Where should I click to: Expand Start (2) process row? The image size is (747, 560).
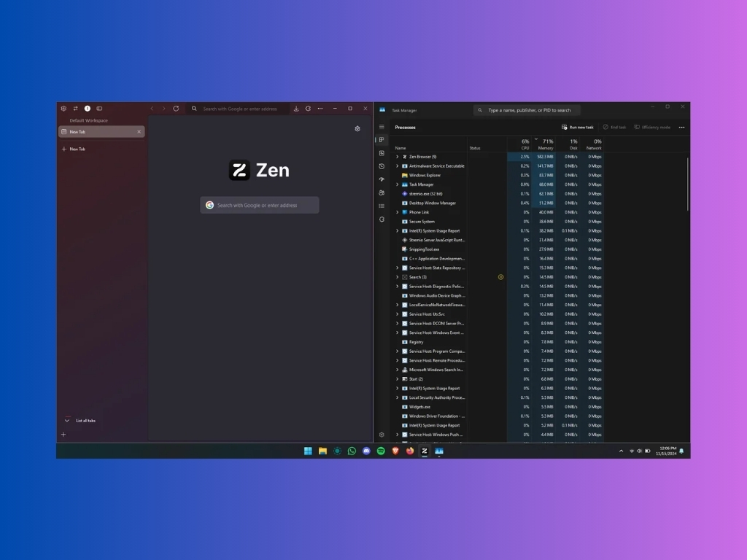coord(398,379)
